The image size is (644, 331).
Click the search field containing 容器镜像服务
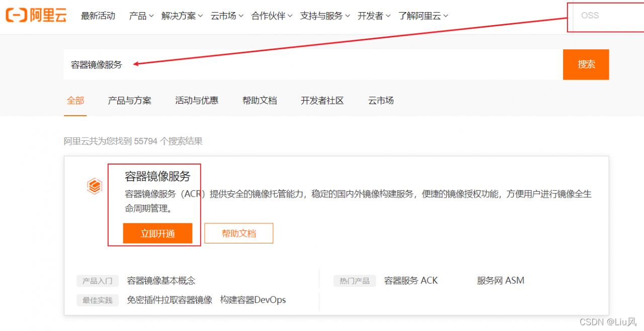pos(313,64)
